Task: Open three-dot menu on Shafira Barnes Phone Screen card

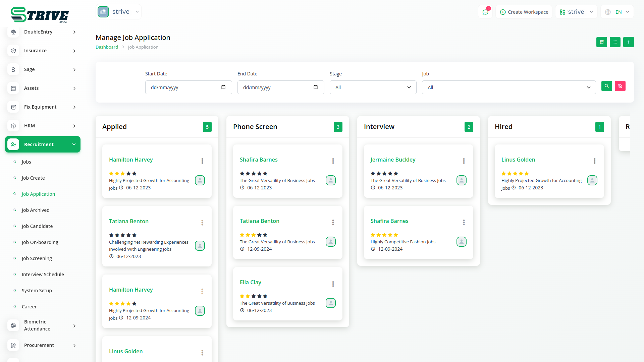Action: [333, 161]
